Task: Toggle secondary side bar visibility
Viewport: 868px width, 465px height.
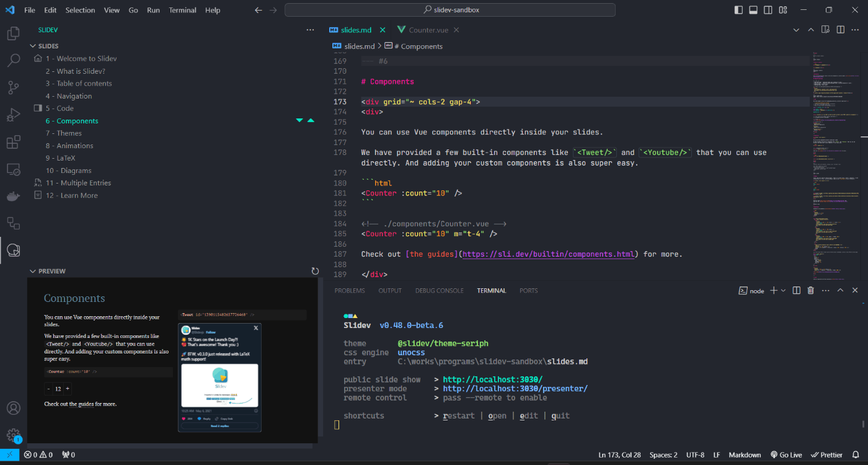Action: pyautogui.click(x=768, y=10)
